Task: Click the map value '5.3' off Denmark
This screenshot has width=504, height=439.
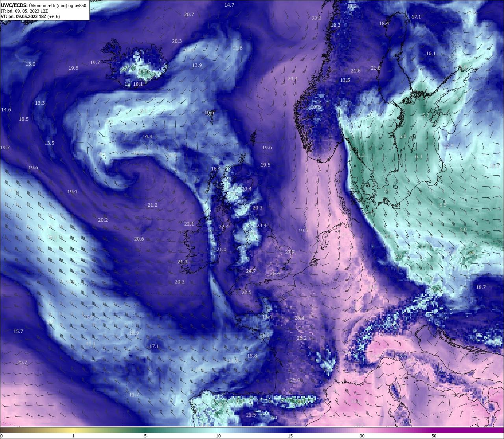Action: (x=361, y=156)
